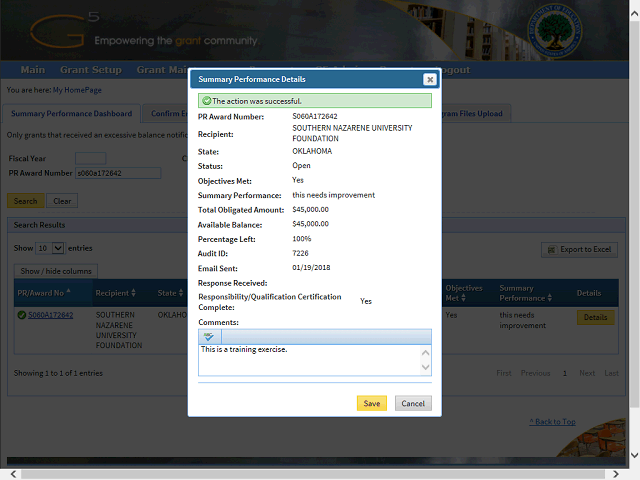
Task: Go to Next results page
Action: (x=587, y=373)
